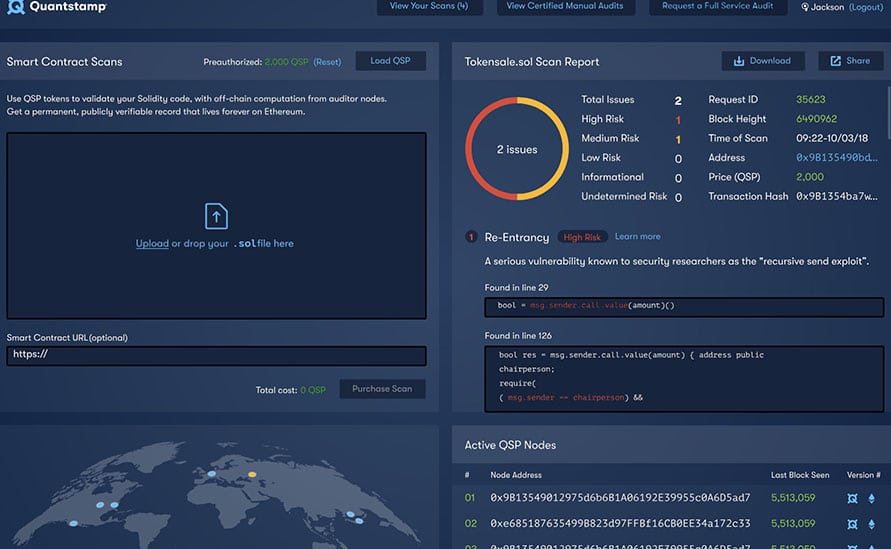Reset the preauthorized QSP amount
The image size is (891, 549).
[327, 62]
